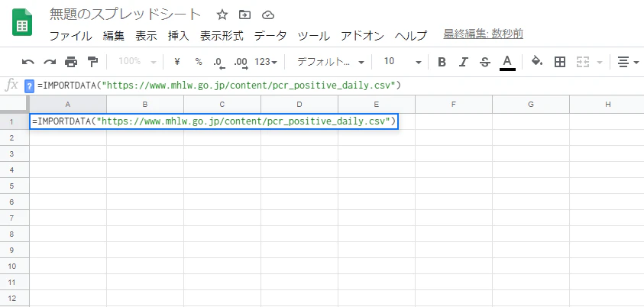Open the データ menu
644x307 pixels.
(x=270, y=36)
